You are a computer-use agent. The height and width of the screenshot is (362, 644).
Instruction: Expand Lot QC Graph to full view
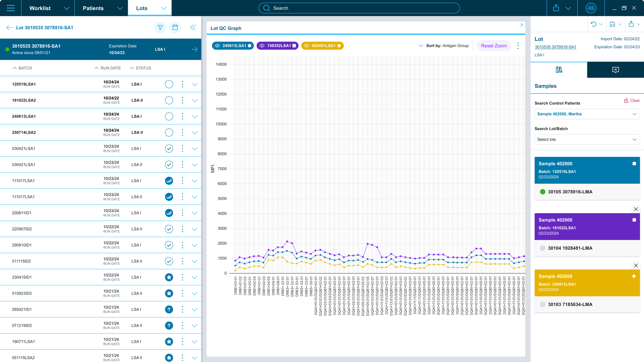521,25
